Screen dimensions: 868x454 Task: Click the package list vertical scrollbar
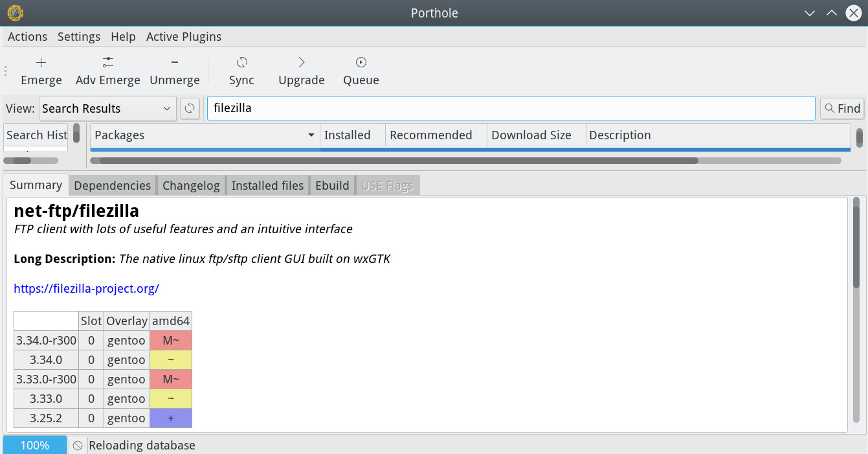click(x=860, y=137)
